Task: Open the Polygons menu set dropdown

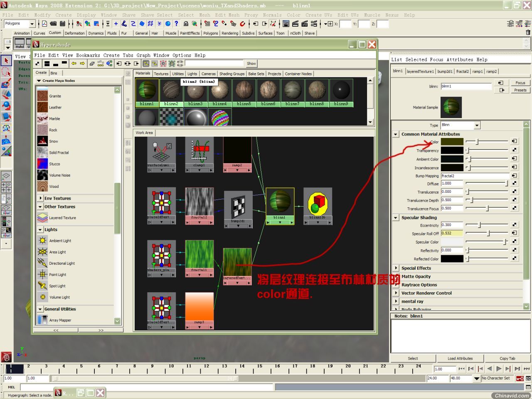Action: tap(20, 24)
